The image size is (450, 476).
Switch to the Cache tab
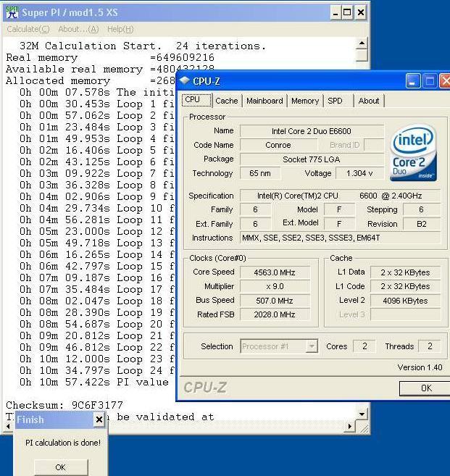(227, 101)
